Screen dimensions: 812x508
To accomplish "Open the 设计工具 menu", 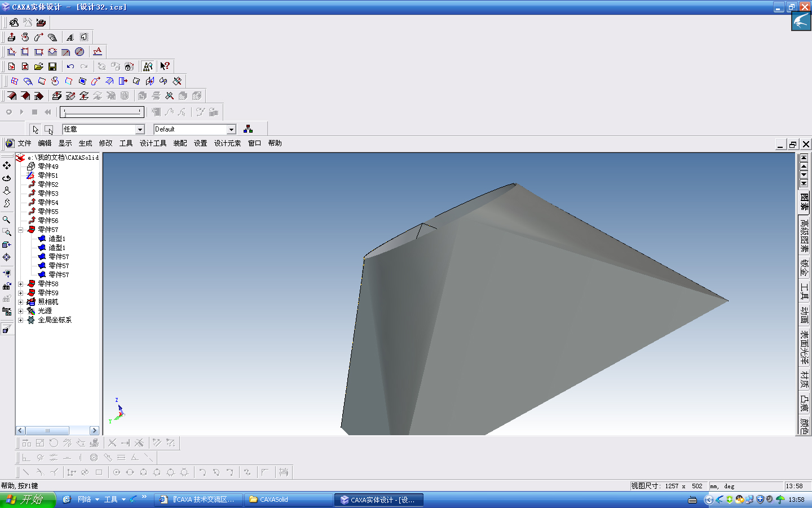I will 153,143.
